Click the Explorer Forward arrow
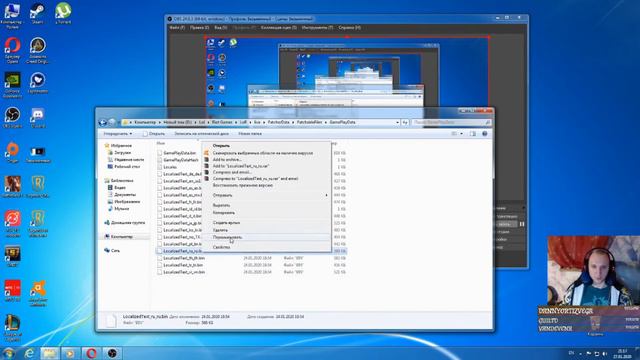The image size is (640, 360). click(112, 122)
